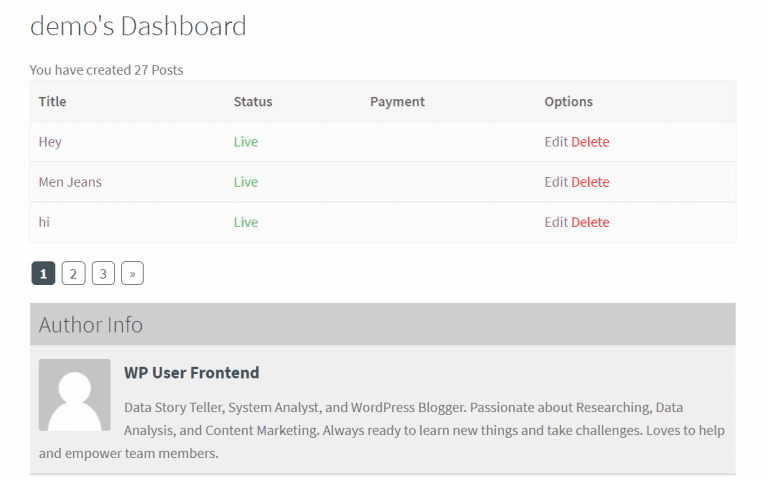768x481 pixels.
Task: Click the author avatar image
Action: point(75,395)
